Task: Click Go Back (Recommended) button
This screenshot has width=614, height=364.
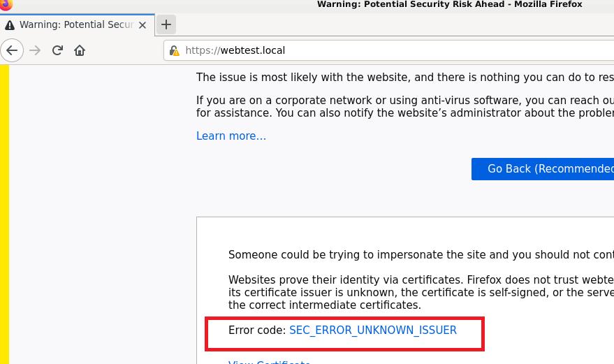Action: tap(543, 169)
